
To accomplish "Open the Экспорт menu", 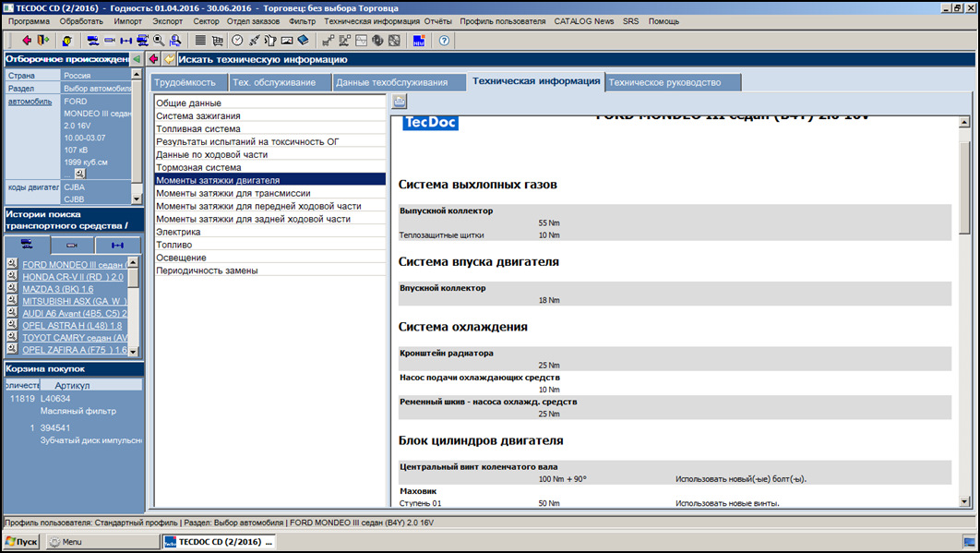I will pos(168,21).
